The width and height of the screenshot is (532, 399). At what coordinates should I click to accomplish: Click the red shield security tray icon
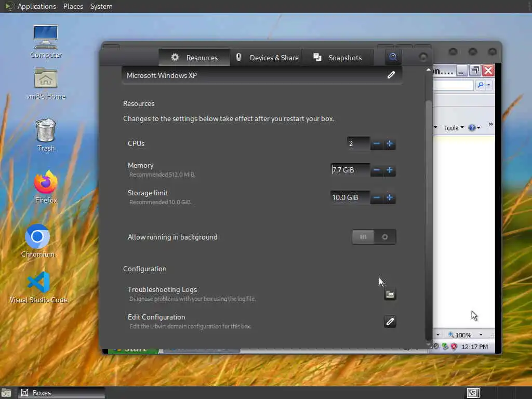(454, 347)
